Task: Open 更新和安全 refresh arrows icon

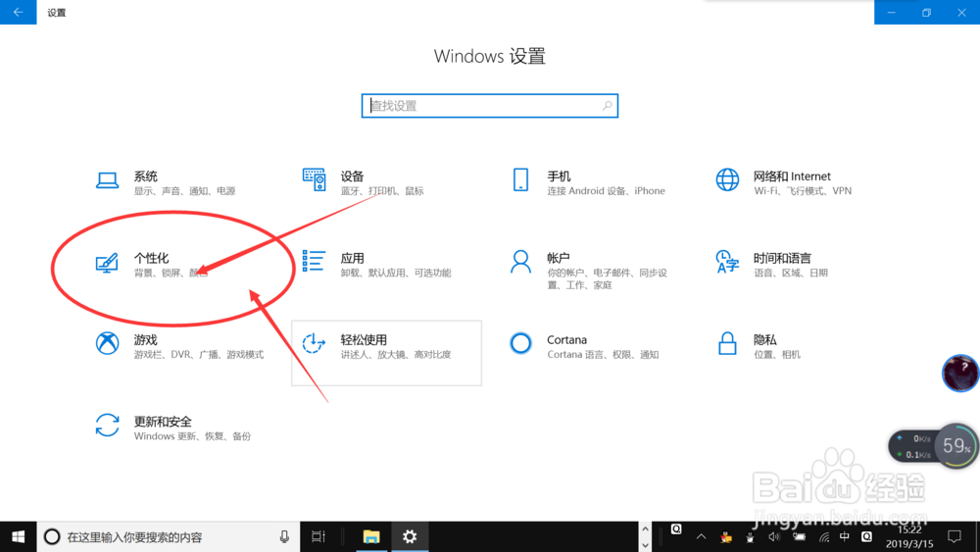Action: tap(108, 426)
